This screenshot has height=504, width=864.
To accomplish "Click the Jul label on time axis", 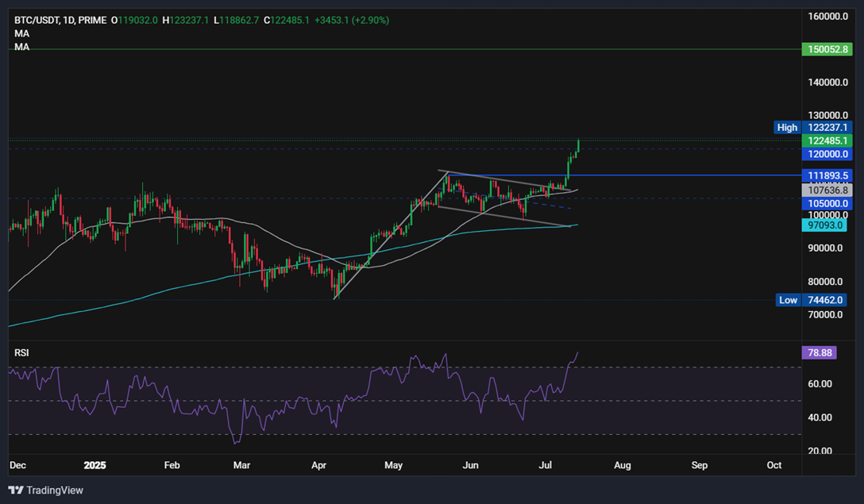I will tap(545, 465).
